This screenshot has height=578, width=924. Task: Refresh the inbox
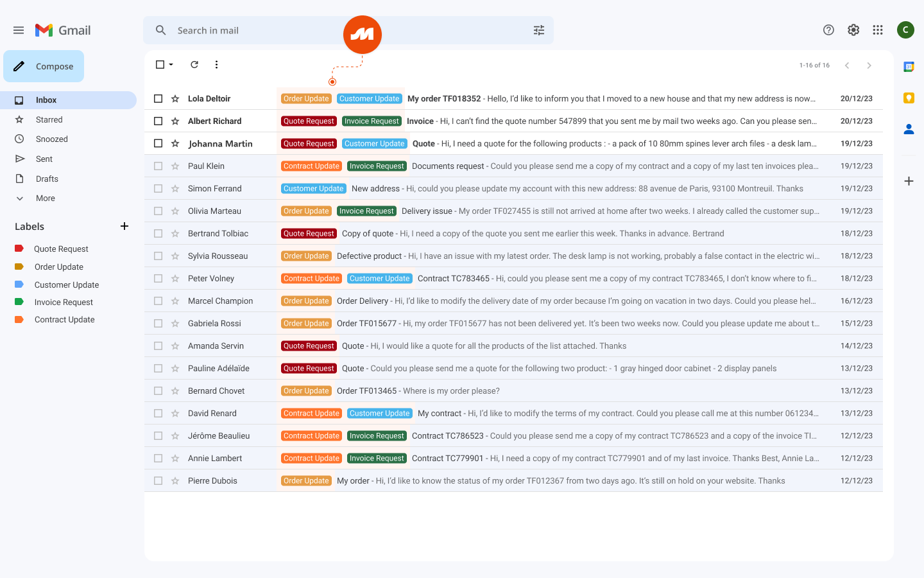pos(194,64)
